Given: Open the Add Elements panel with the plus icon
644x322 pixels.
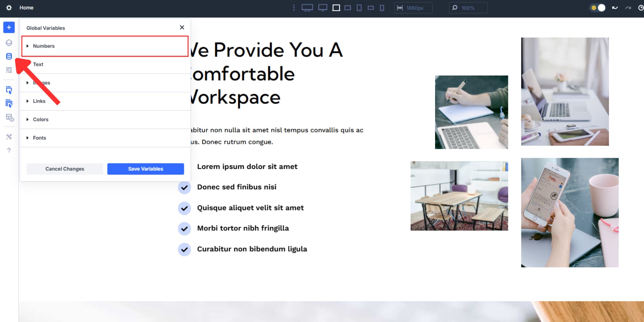Looking at the screenshot, I should point(9,27).
